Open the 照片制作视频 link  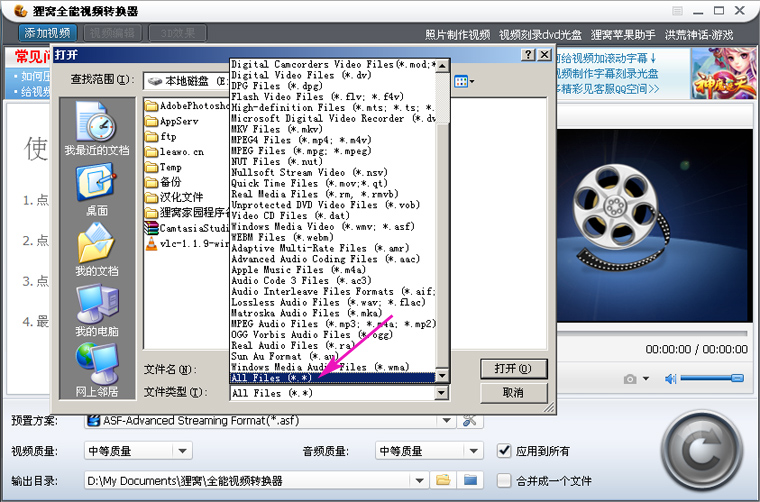point(458,35)
